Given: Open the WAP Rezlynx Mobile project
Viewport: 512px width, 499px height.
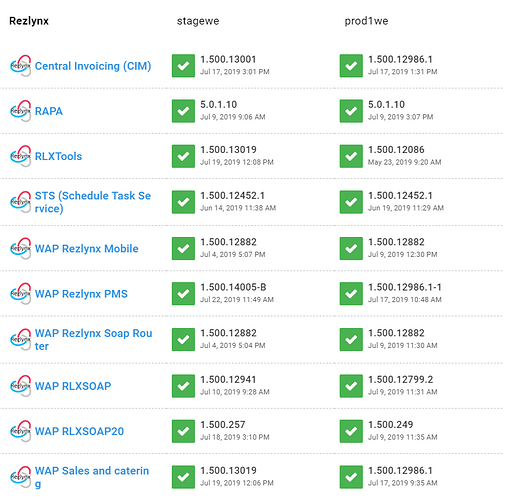Looking at the screenshot, I should pyautogui.click(x=87, y=249).
